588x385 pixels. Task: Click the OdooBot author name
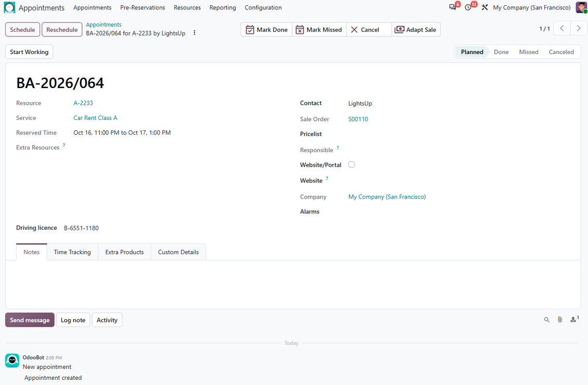coord(33,357)
